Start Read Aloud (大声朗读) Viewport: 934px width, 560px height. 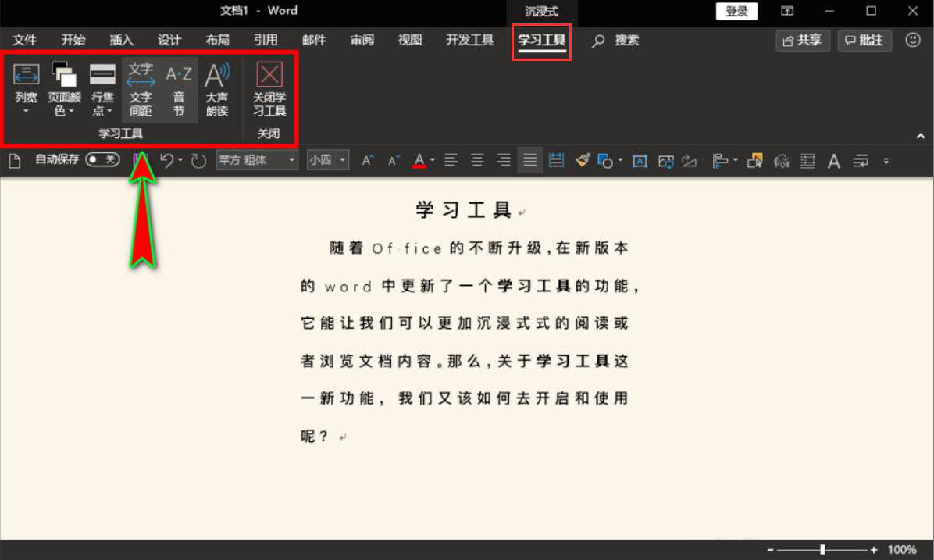click(217, 90)
